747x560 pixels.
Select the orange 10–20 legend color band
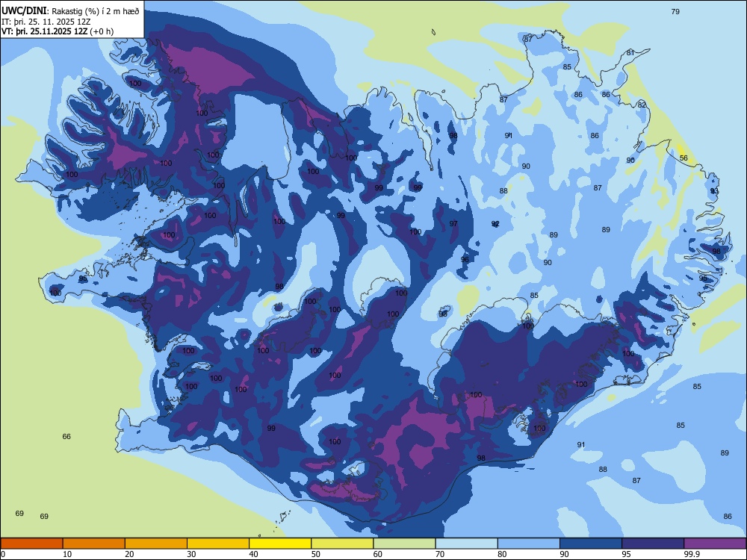[x=94, y=544]
